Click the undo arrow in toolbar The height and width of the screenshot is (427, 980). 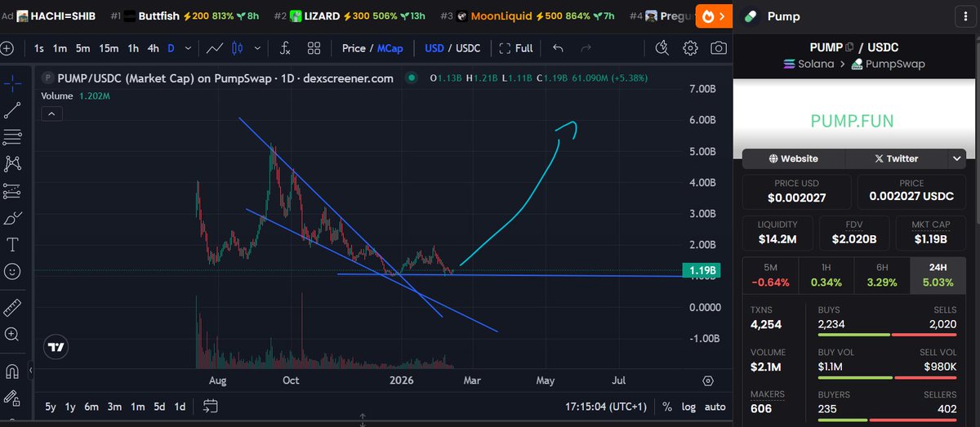click(558, 48)
